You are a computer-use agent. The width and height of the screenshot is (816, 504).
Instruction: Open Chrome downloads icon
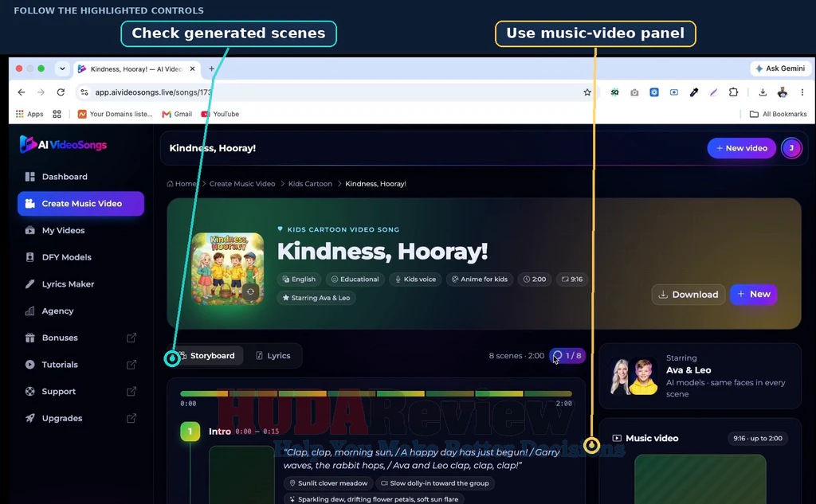click(x=763, y=92)
